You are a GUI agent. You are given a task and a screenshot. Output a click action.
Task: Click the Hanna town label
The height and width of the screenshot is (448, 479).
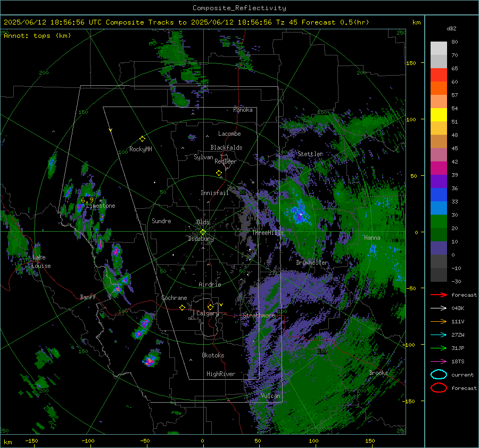372,238
